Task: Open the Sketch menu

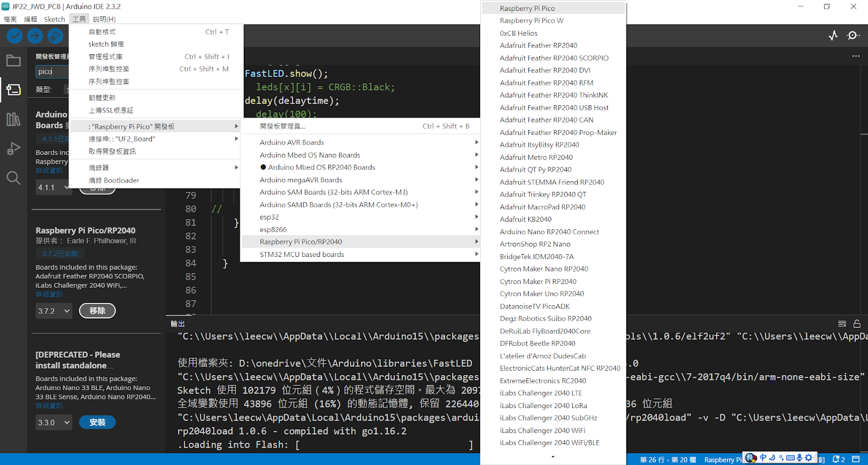Action: pos(54,19)
